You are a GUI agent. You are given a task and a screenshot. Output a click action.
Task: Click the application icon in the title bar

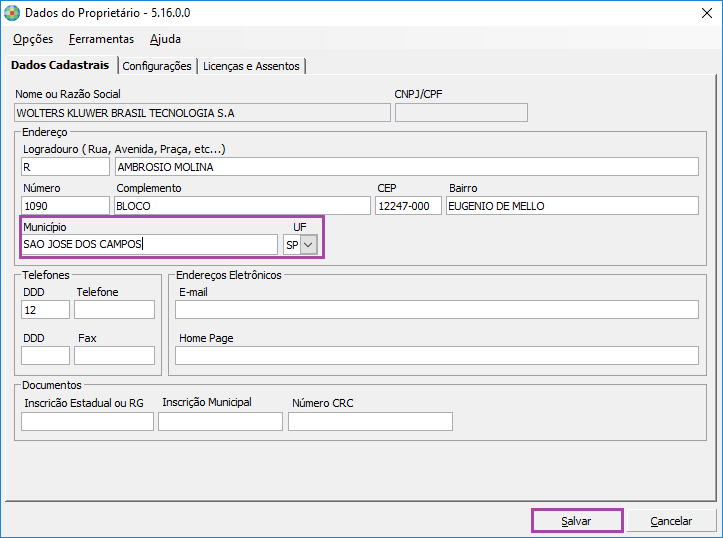coord(12,13)
